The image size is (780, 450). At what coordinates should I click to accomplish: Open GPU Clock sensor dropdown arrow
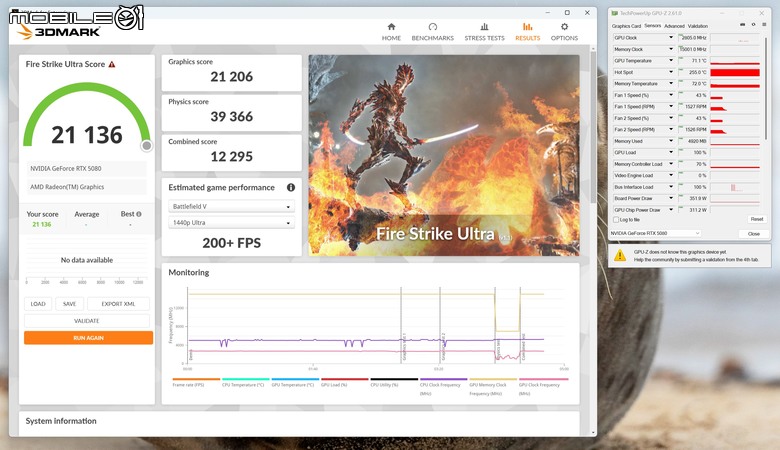pos(671,38)
